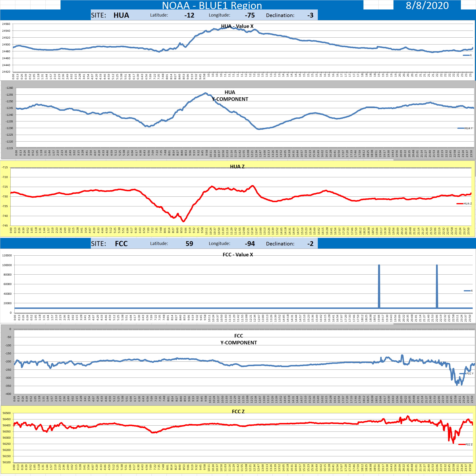The image size is (476, 476).
Task: Select the FCC site name cell
Action: pos(121,244)
